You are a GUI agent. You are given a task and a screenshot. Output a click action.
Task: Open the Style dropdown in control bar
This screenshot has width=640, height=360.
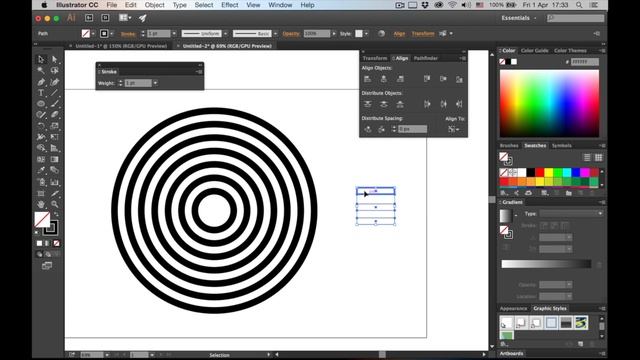pos(366,33)
